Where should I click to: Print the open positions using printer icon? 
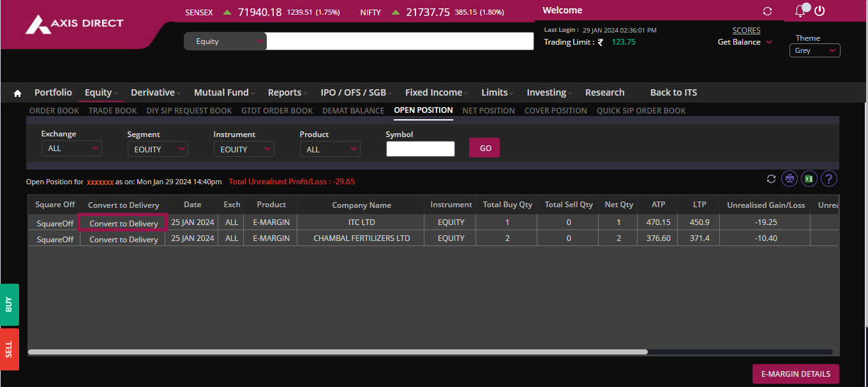pos(789,179)
